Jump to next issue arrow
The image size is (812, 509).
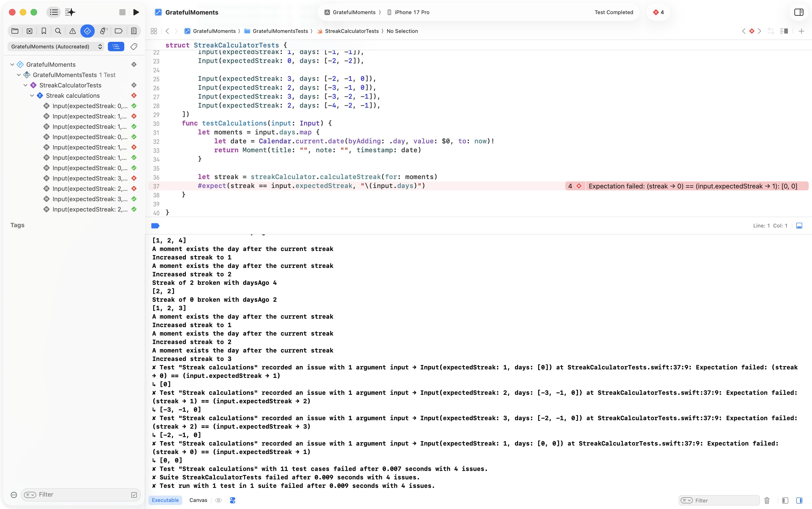coord(760,31)
